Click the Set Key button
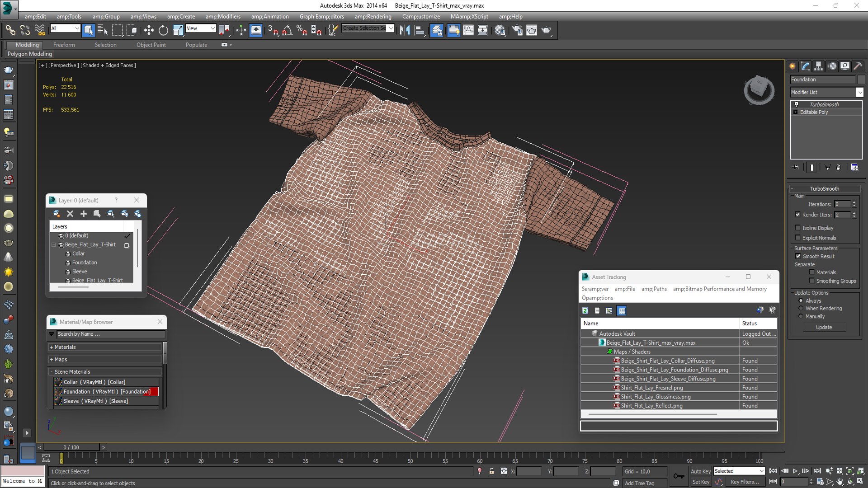 click(700, 482)
